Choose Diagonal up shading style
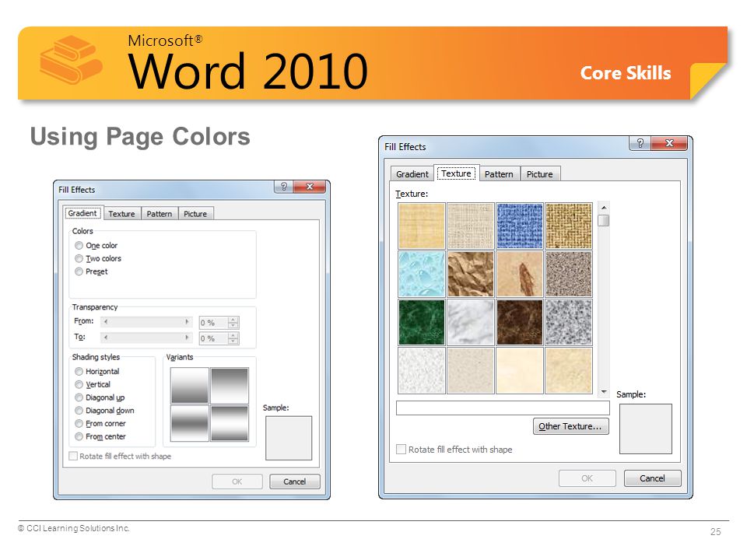Screen dimensions: 747x560 click(79, 397)
